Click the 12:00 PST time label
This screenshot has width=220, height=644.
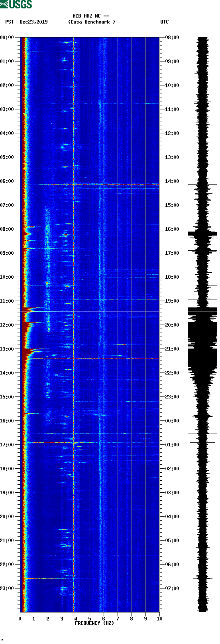coord(7,325)
